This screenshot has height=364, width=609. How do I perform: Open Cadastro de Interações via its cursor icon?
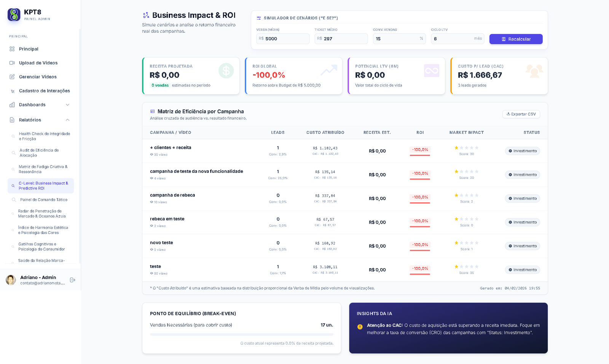pyautogui.click(x=12, y=91)
